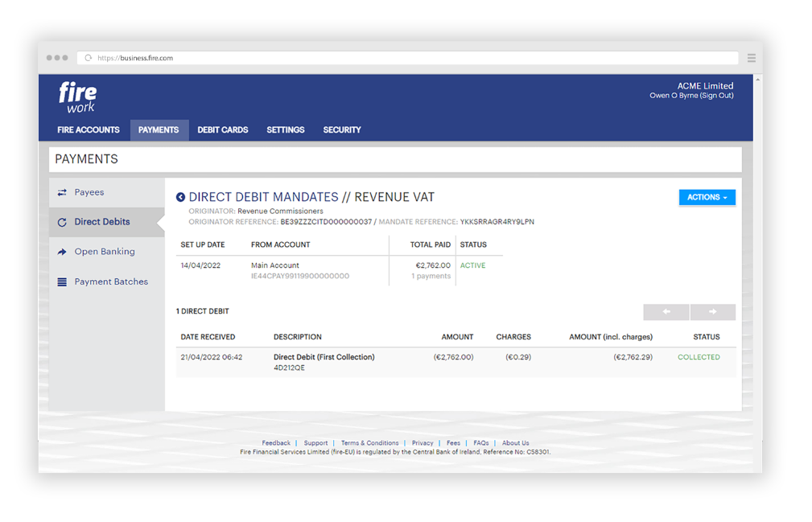Image resolution: width=812 pixels, height=522 pixels.
Task: Click the previous page arrow for direct debits
Action: (x=666, y=312)
